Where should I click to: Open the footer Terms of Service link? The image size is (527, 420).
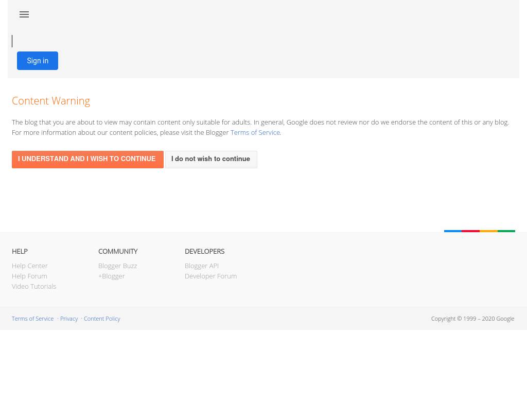click(32, 319)
